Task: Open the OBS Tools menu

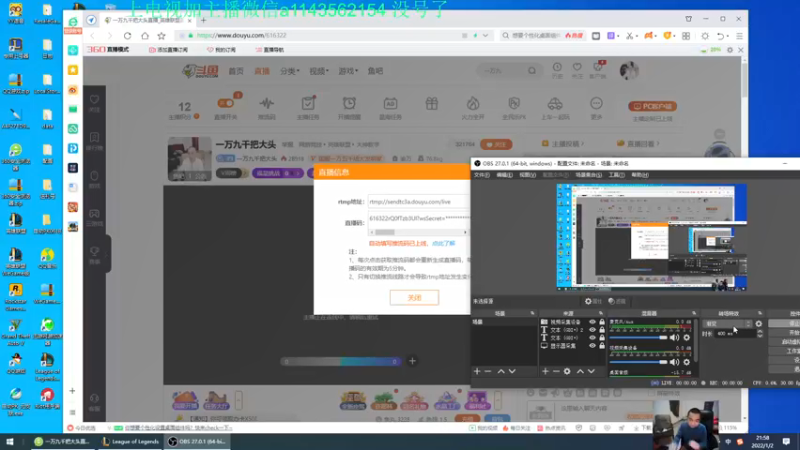Action: 616,175
